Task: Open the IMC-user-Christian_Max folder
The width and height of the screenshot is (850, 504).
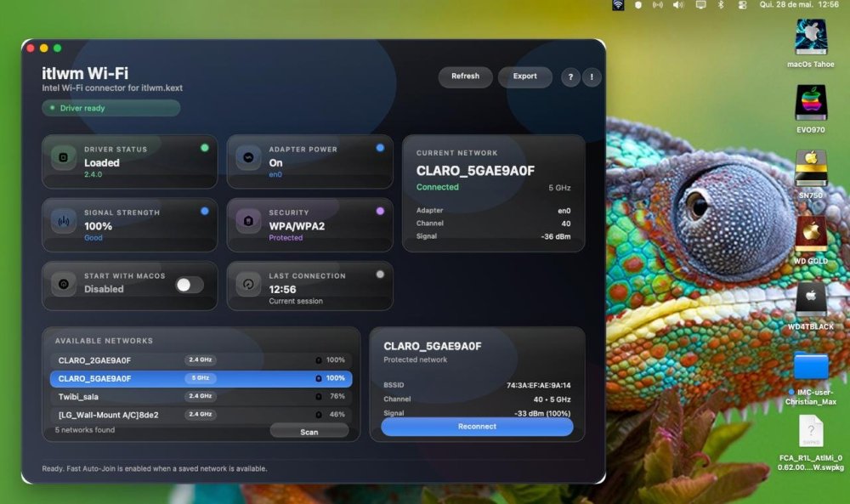Action: click(x=811, y=378)
